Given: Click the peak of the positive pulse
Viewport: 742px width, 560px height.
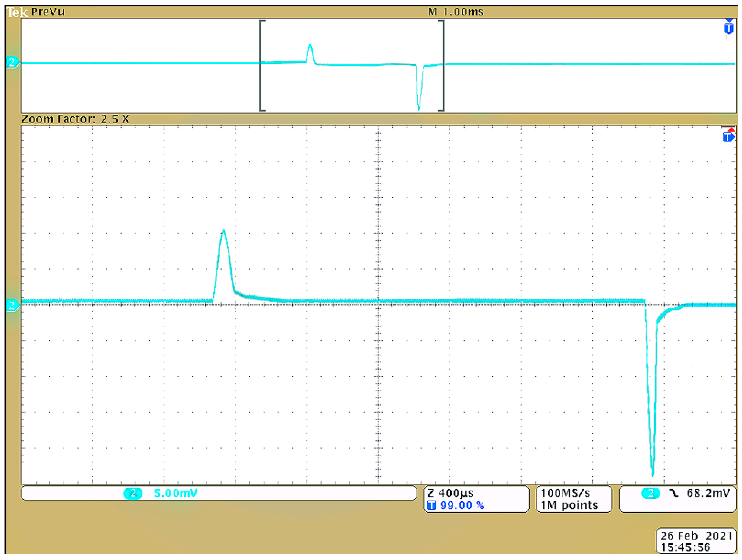Looking at the screenshot, I should [x=223, y=231].
